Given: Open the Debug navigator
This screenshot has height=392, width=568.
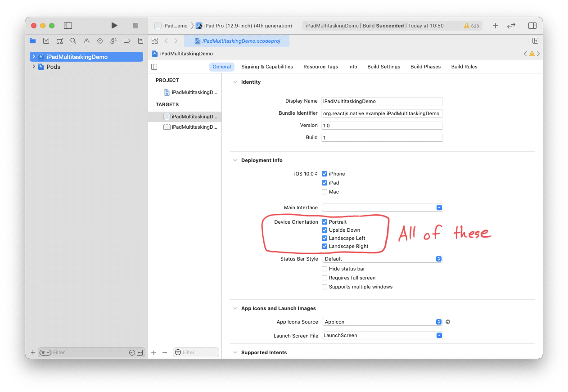Looking at the screenshot, I should [x=113, y=41].
